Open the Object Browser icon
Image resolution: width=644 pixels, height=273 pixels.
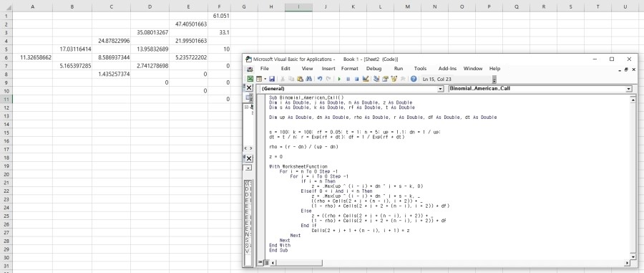[394, 79]
